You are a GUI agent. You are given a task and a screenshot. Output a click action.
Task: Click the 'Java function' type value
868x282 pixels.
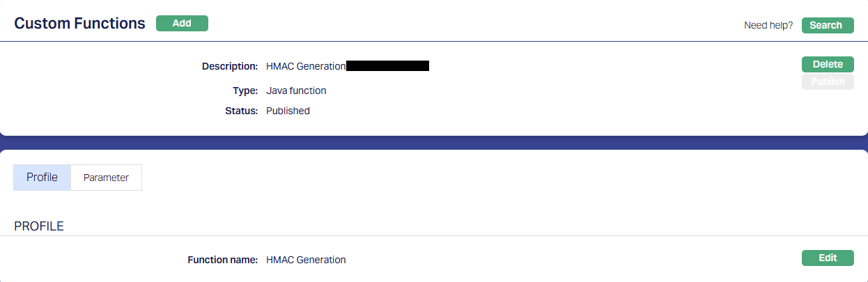coord(296,91)
